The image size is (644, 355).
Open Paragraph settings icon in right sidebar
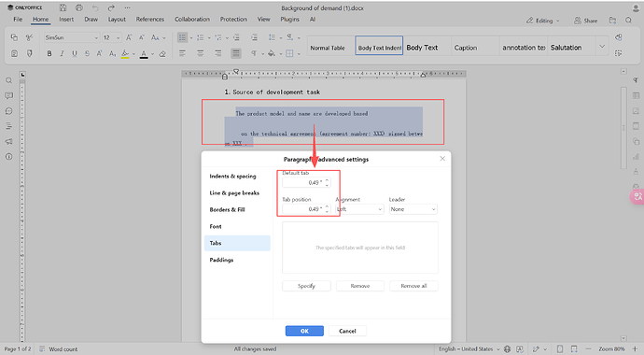coord(636,80)
